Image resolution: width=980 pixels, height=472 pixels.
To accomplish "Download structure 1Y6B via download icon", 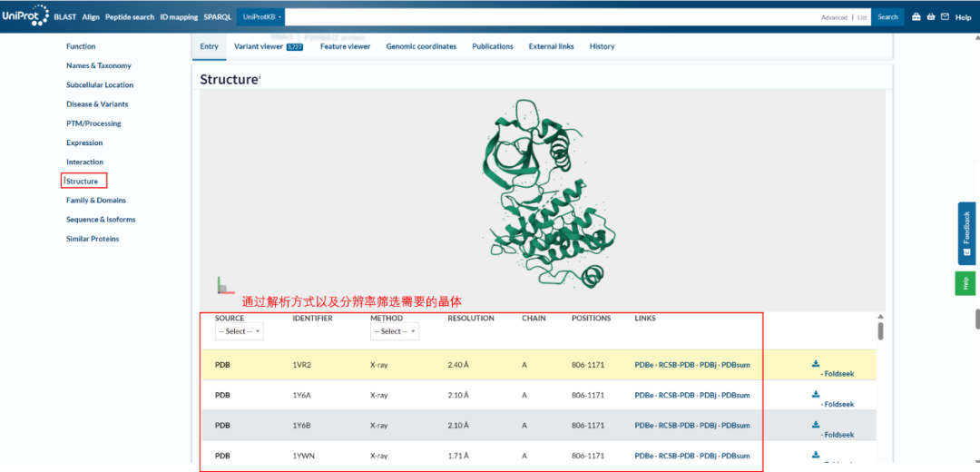I will pyautogui.click(x=816, y=424).
